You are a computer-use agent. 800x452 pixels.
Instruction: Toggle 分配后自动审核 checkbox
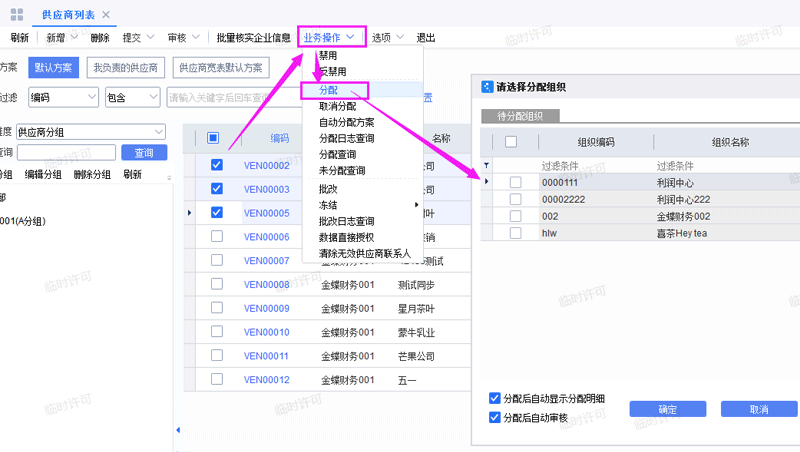(x=495, y=417)
